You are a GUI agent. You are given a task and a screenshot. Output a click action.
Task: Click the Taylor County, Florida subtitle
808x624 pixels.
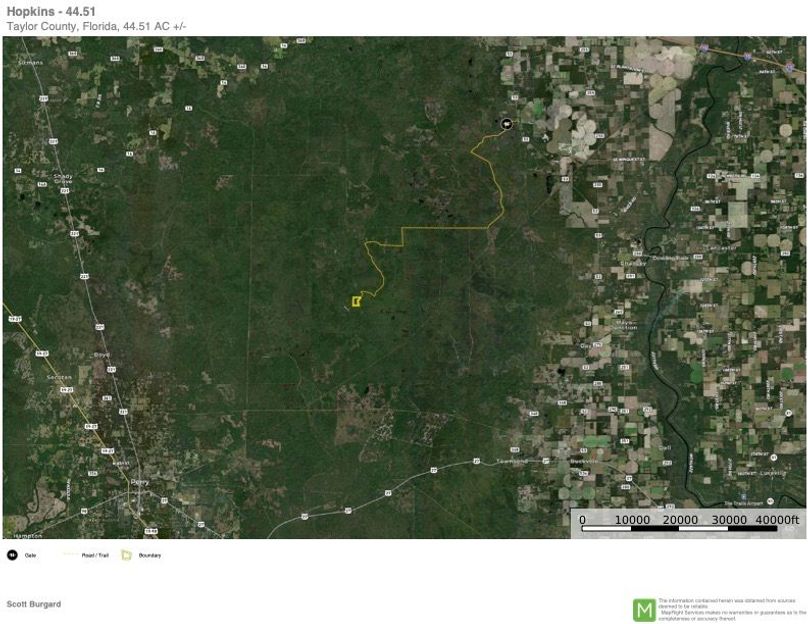click(x=96, y=27)
